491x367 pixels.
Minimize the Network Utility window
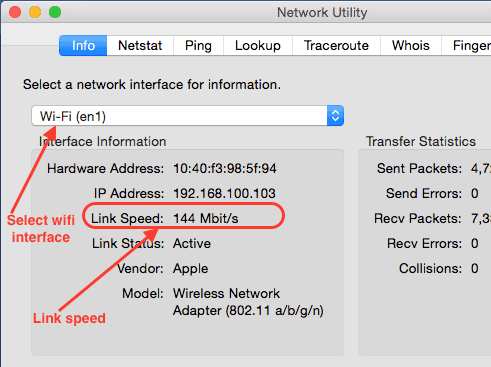[x=35, y=12]
